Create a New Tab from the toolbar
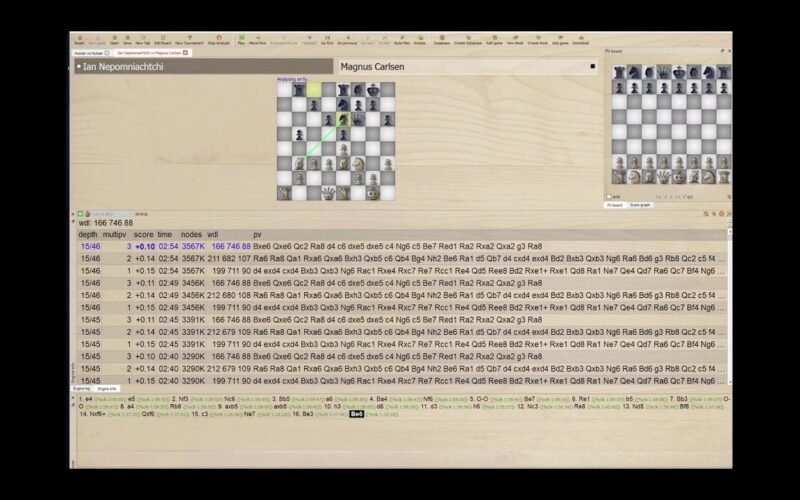The image size is (800, 500). [143, 40]
